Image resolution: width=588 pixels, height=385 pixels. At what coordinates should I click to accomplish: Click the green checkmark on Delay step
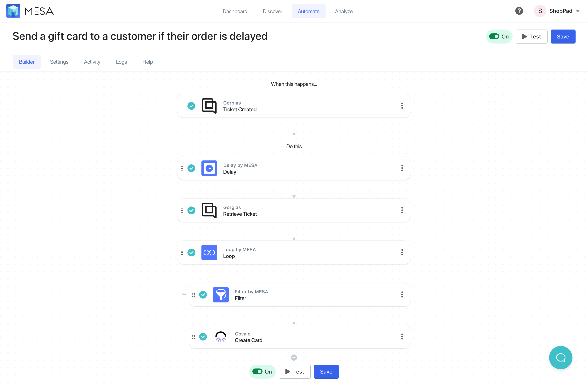(x=191, y=168)
